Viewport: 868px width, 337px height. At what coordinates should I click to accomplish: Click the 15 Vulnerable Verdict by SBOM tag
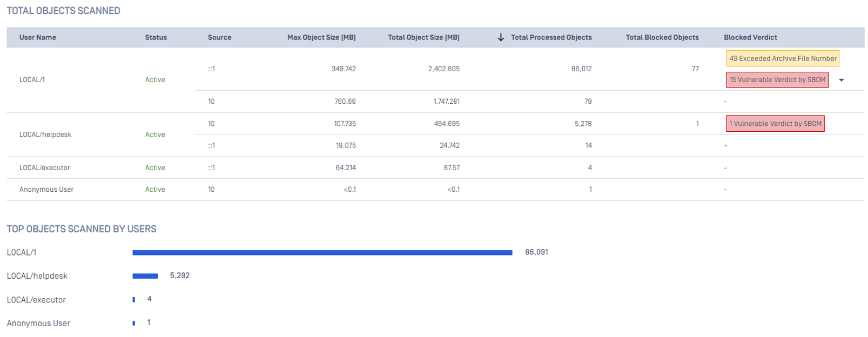[x=777, y=80]
